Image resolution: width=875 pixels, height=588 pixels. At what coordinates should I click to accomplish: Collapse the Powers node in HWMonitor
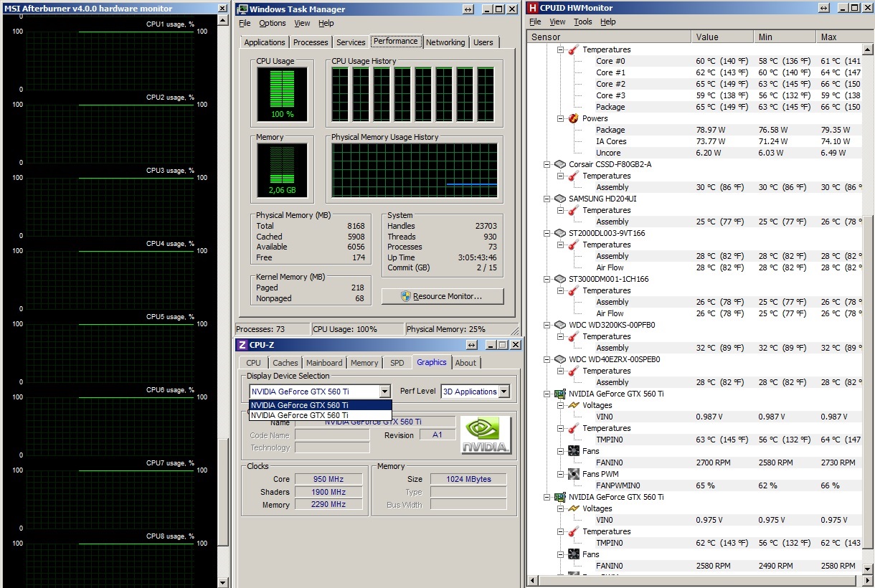(560, 118)
